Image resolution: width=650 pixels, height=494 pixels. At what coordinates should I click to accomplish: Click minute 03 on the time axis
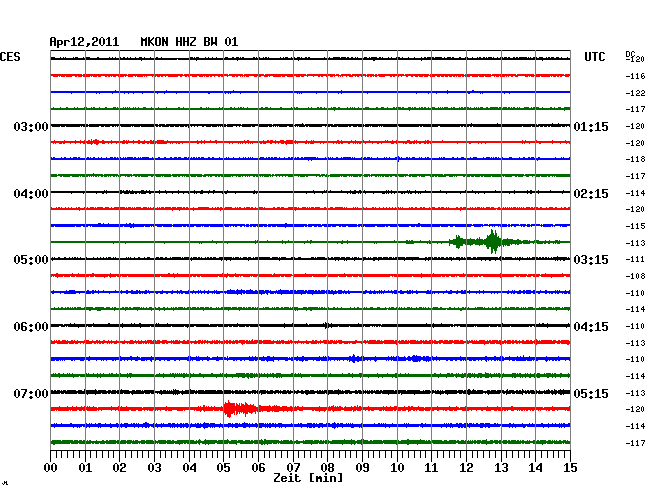pos(154,468)
